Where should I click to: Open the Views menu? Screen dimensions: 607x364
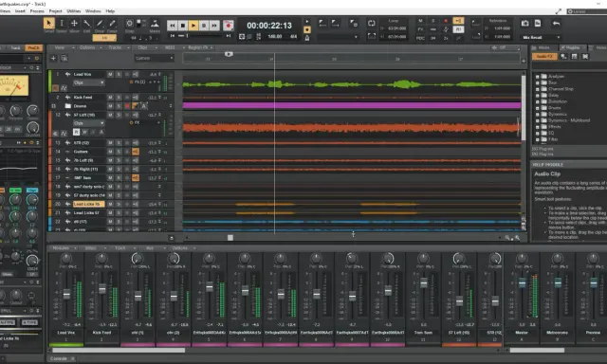coord(5,11)
